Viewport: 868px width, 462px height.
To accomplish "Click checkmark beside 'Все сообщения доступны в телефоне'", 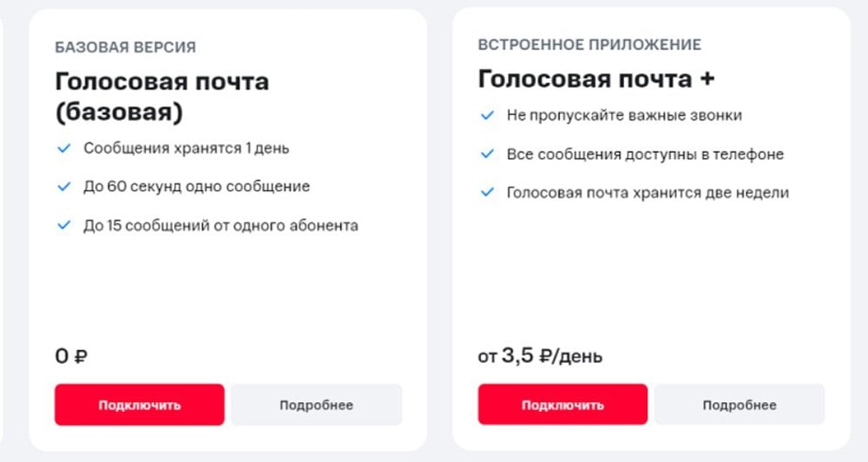I will click(x=487, y=154).
